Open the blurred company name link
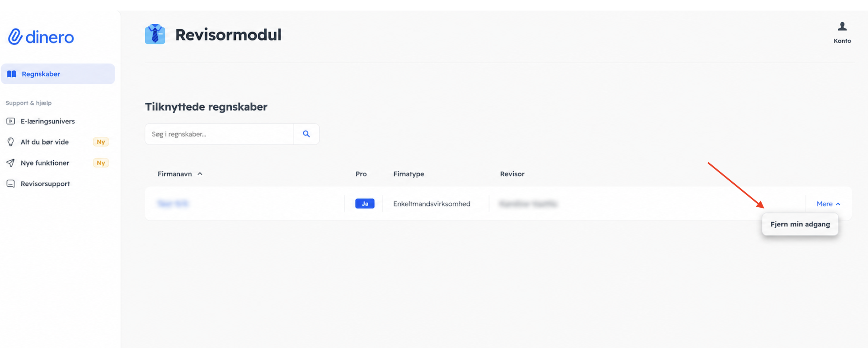This screenshot has width=868, height=348. coord(173,204)
